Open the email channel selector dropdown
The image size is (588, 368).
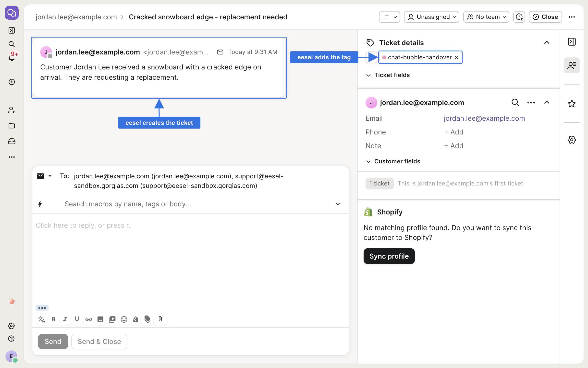tap(44, 176)
